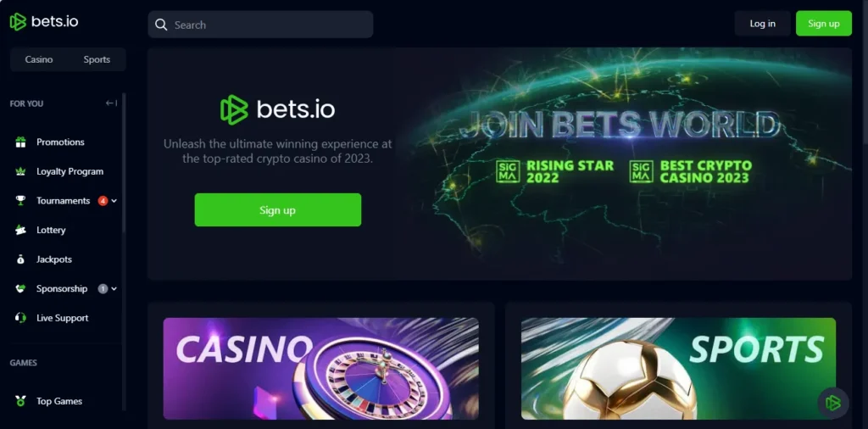Switch to the Sports tab
Screen dimensions: 868x429
click(97, 59)
